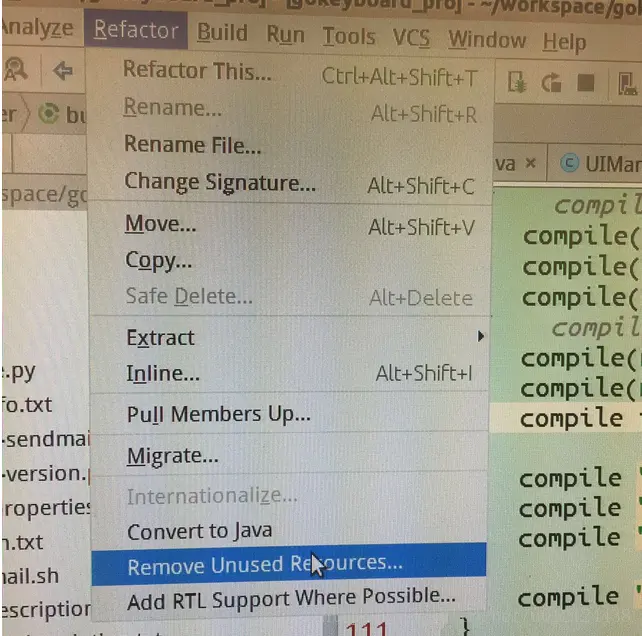Select the properties file in project tree
Screen dimensions: 642x636
tap(47, 508)
